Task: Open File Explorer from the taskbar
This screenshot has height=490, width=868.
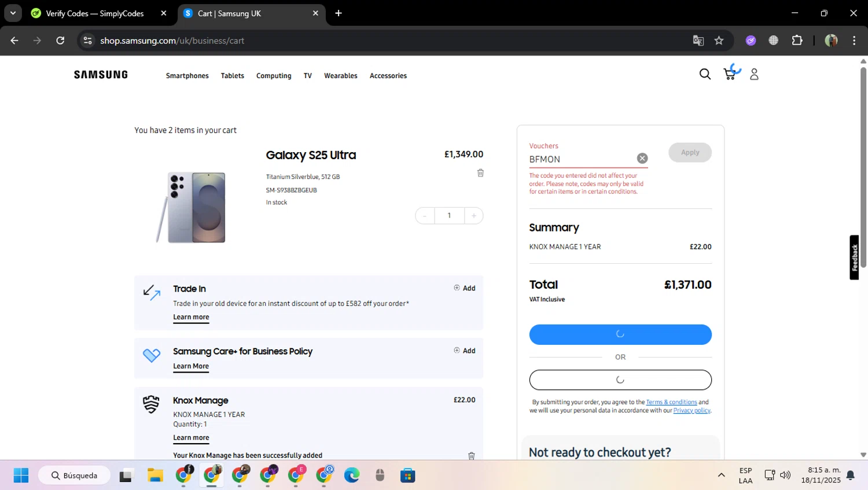Action: (x=155, y=476)
